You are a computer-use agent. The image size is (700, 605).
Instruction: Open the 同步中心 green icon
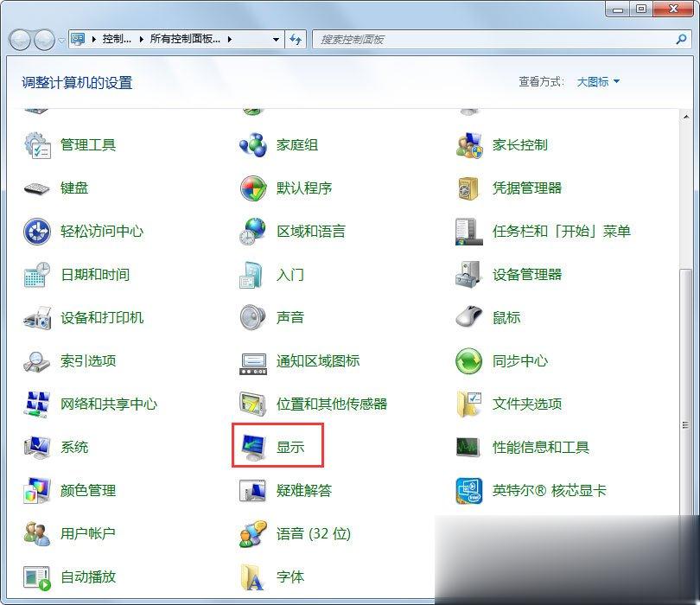pos(468,360)
